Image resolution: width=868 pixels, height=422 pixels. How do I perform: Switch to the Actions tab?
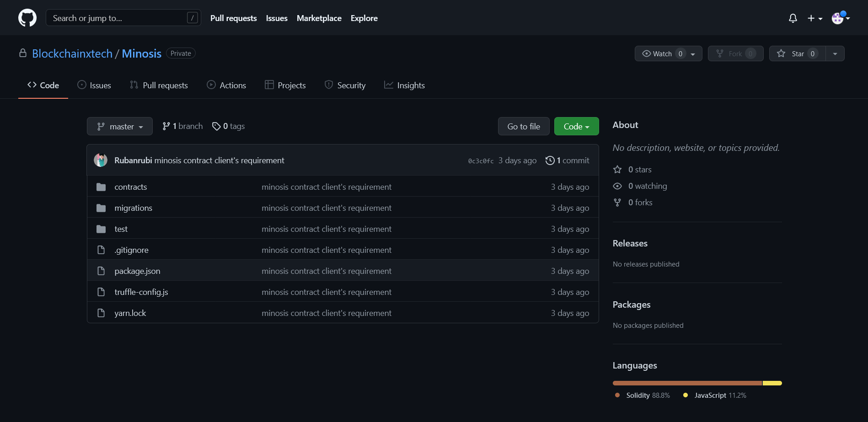point(226,85)
